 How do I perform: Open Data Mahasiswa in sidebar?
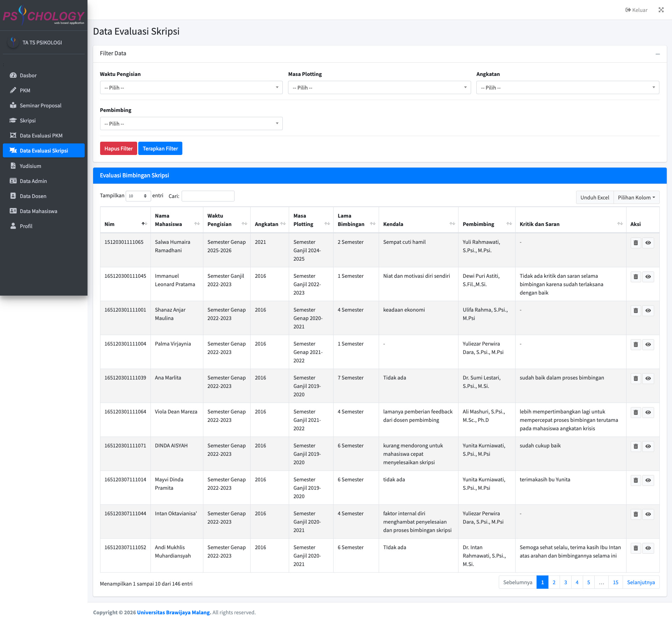(x=38, y=211)
